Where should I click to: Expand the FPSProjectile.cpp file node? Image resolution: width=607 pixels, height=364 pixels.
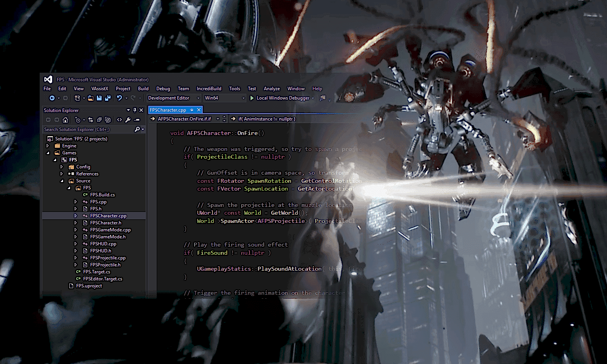75,258
